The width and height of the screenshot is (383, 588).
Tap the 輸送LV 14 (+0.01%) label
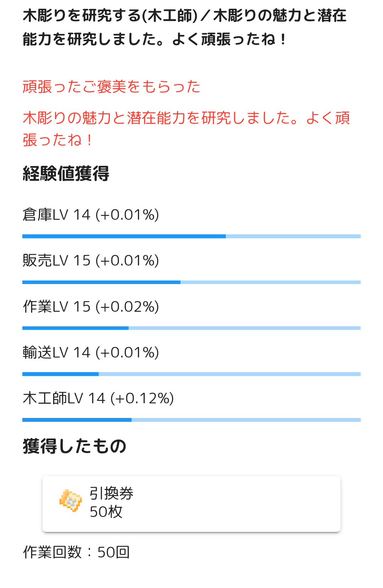(91, 353)
